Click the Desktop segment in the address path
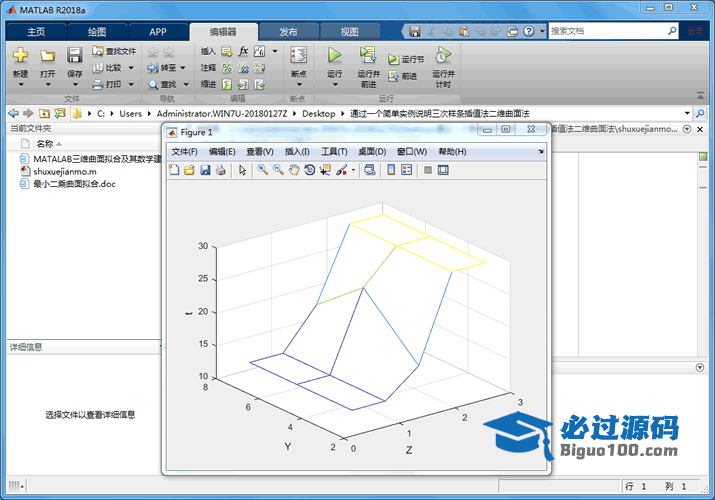Image resolution: width=715 pixels, height=500 pixels. (318, 113)
